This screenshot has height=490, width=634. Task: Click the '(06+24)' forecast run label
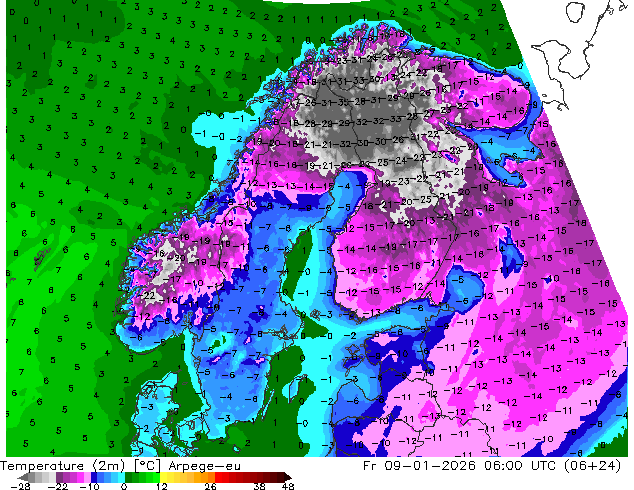[592, 466]
